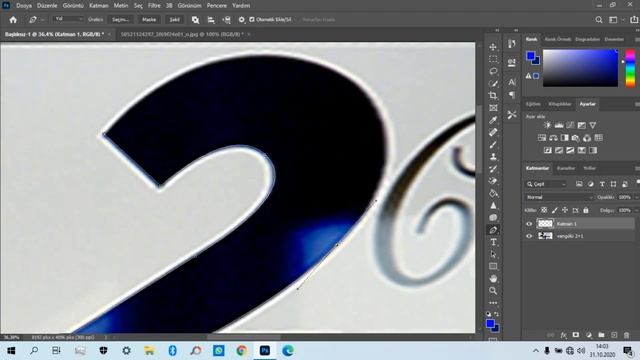Image resolution: width=640 pixels, height=360 pixels.
Task: Click the Şekil button
Action: 174,20
